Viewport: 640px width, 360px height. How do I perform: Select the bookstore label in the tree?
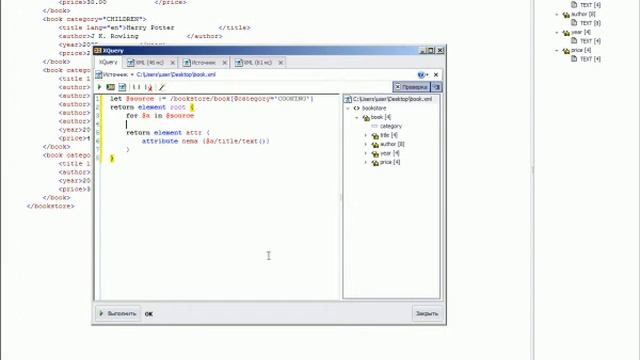click(x=374, y=108)
